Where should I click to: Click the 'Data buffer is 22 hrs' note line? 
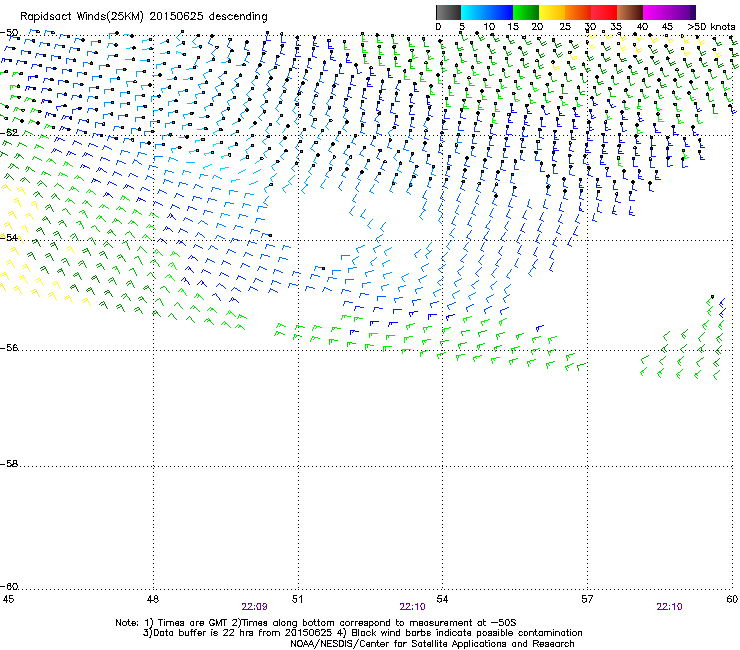(x=362, y=633)
